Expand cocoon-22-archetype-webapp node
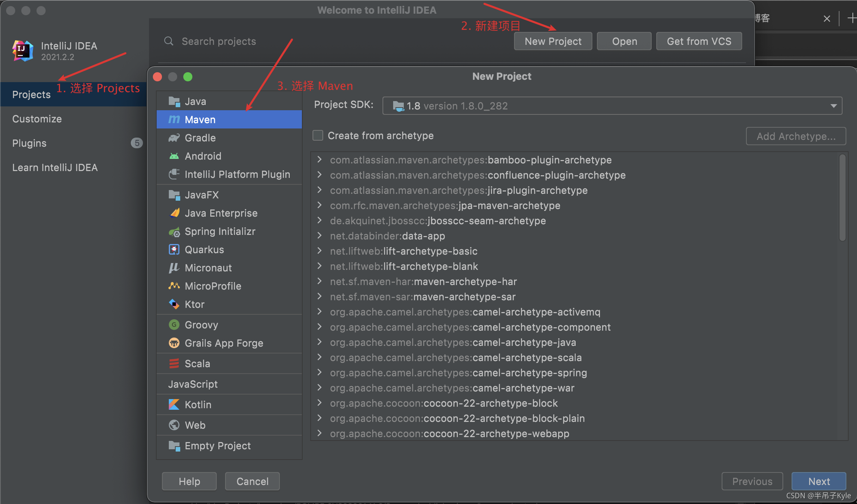This screenshot has height=504, width=857. tap(319, 433)
